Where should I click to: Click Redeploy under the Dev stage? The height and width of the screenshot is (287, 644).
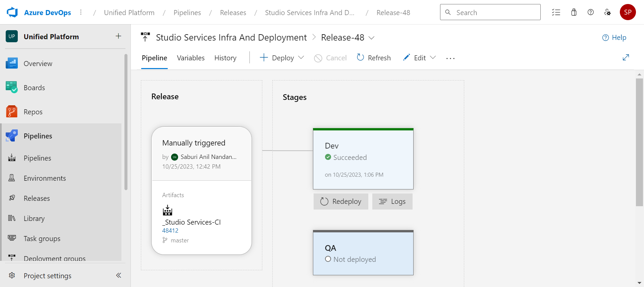pyautogui.click(x=341, y=202)
